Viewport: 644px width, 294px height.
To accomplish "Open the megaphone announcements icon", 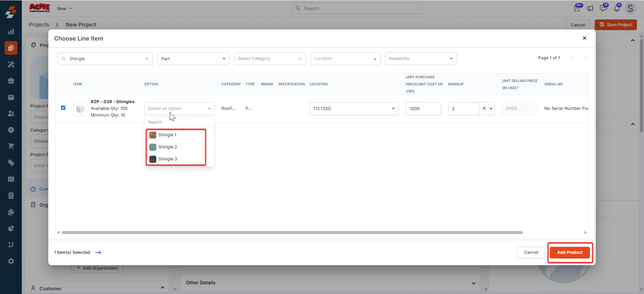I will click(590, 8).
